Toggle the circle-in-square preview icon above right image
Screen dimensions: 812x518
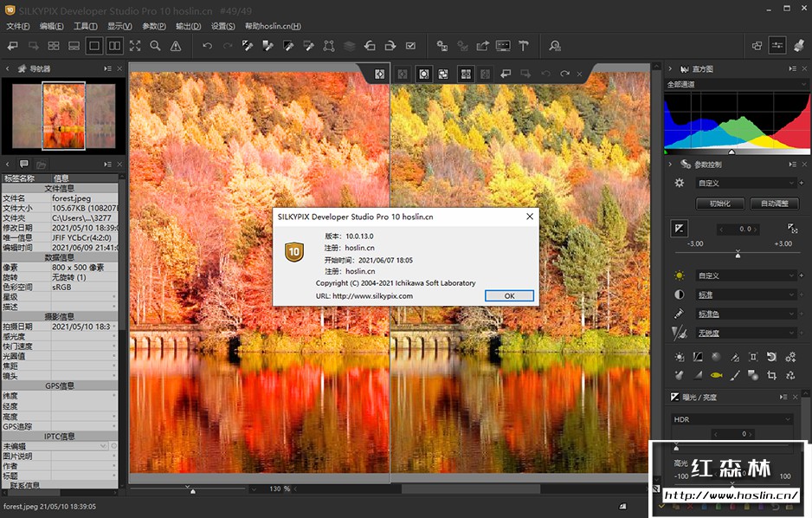click(x=423, y=74)
